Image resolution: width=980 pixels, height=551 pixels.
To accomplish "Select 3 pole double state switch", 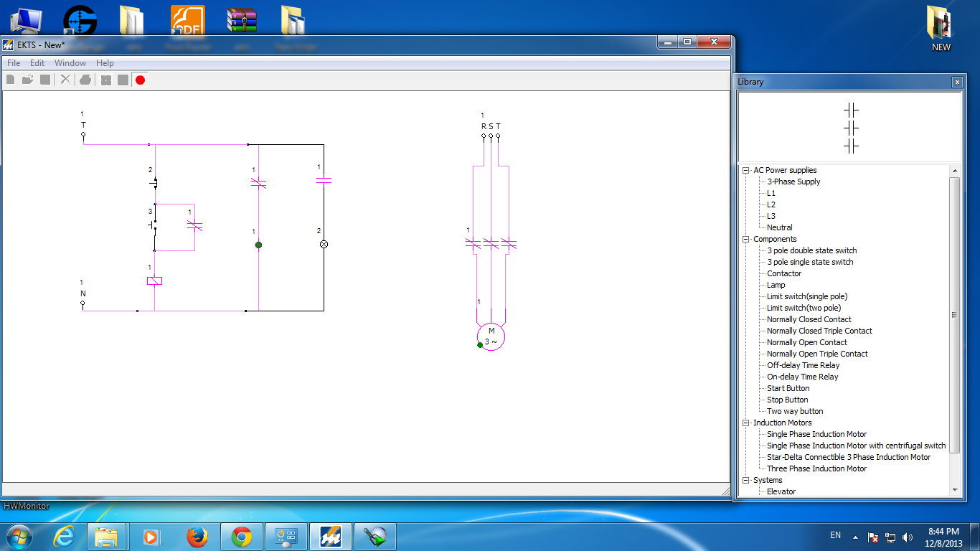I will (812, 250).
